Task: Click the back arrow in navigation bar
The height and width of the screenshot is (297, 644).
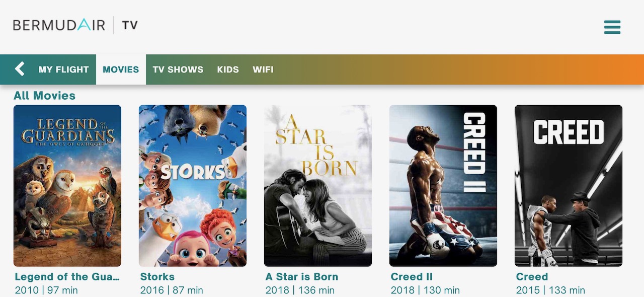Action: pyautogui.click(x=20, y=69)
